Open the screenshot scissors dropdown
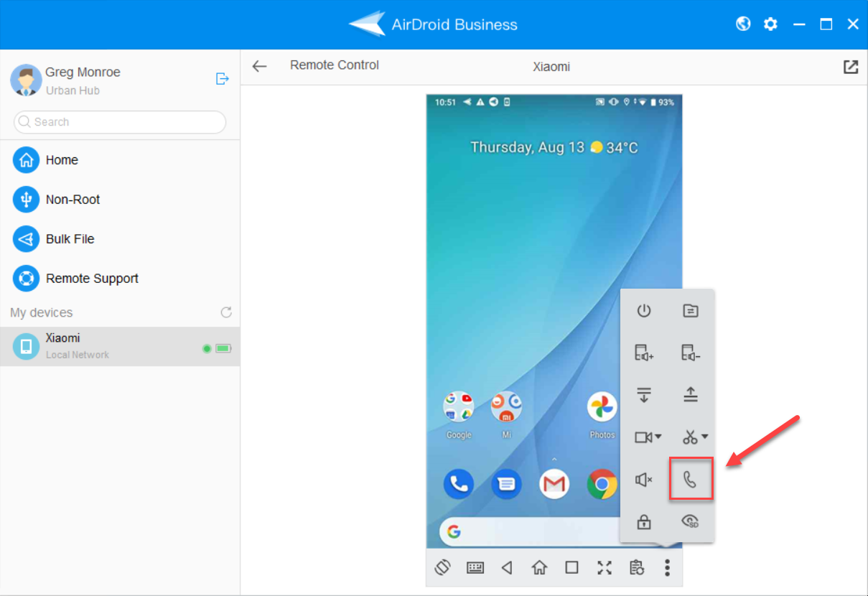Screen dimensions: 868x596 [695, 437]
